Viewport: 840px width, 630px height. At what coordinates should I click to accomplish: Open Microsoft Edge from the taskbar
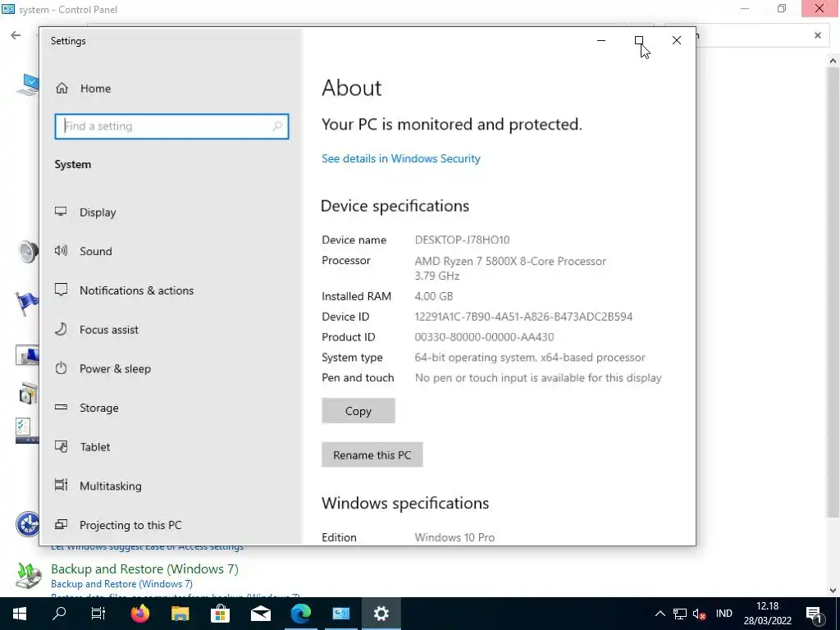301,614
